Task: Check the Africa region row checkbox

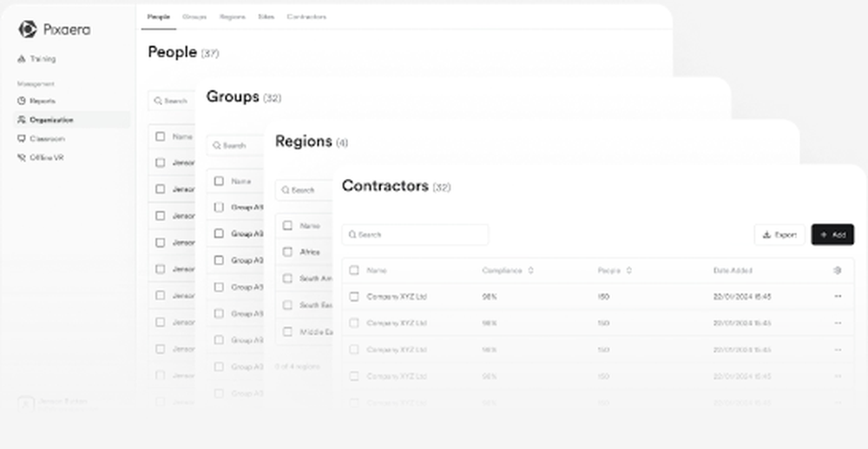Action: pyautogui.click(x=287, y=253)
